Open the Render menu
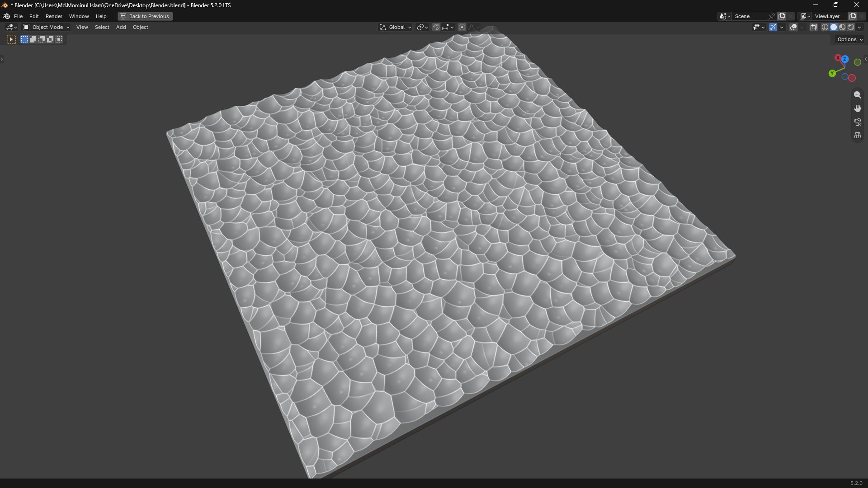Viewport: 868px width, 488px height. pyautogui.click(x=54, y=16)
